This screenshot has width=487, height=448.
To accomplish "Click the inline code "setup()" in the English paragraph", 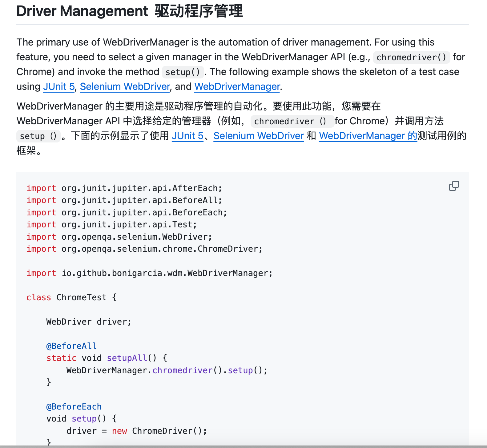I will pos(183,72).
